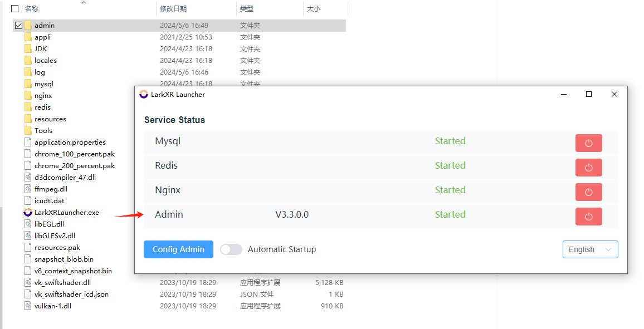The width and height of the screenshot is (644, 329).
Task: Select the resources.pak file name
Action: click(57, 248)
